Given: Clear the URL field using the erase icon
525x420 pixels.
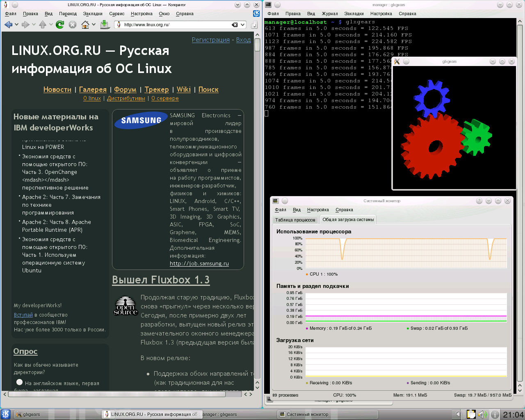Looking at the screenshot, I should tap(235, 25).
